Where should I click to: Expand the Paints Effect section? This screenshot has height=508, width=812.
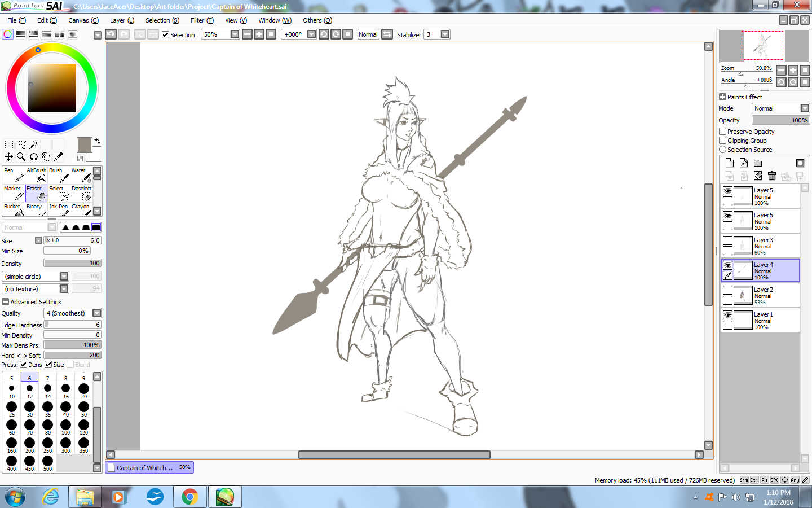(722, 97)
